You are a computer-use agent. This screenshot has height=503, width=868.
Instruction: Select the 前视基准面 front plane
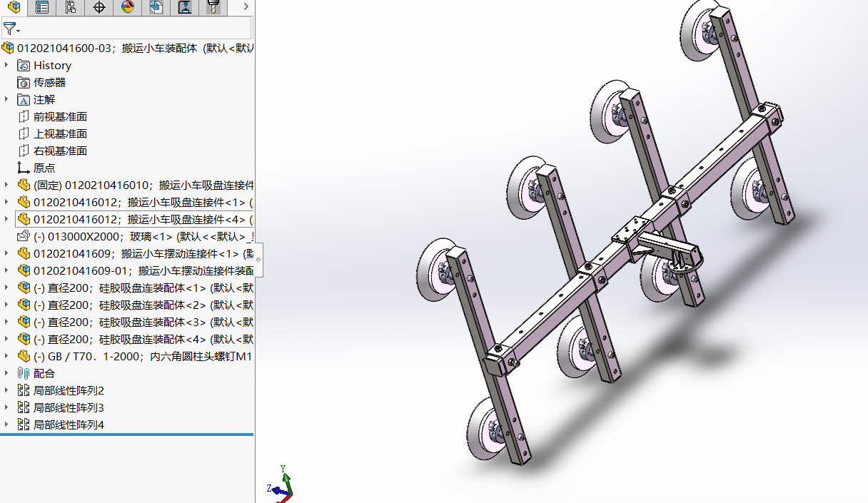(x=60, y=116)
